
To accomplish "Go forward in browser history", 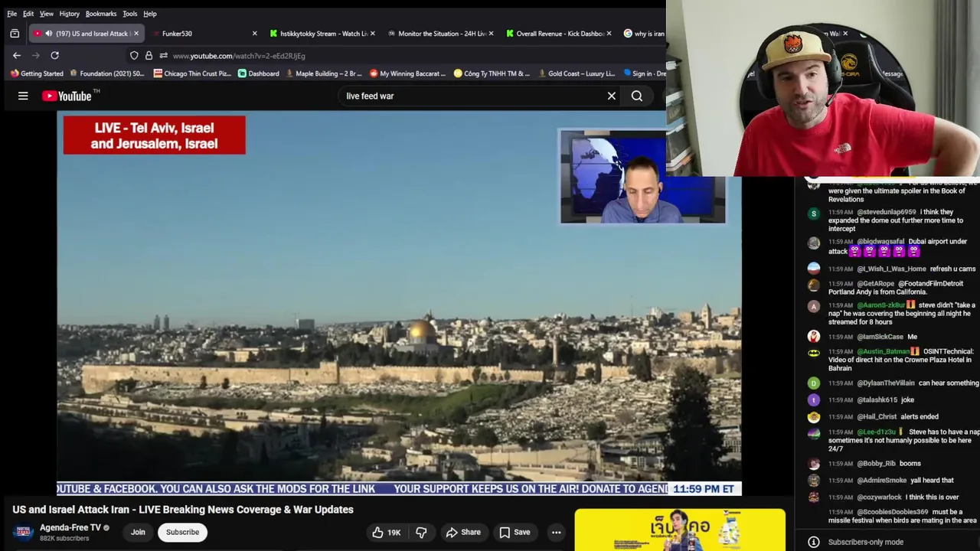I will click(35, 55).
